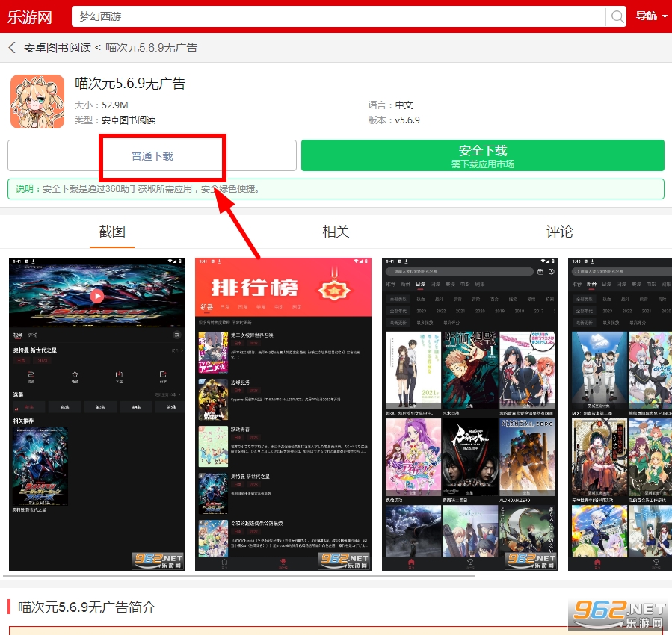Focus the search field with 梦幻西游
The width and height of the screenshot is (672, 635).
click(x=339, y=16)
